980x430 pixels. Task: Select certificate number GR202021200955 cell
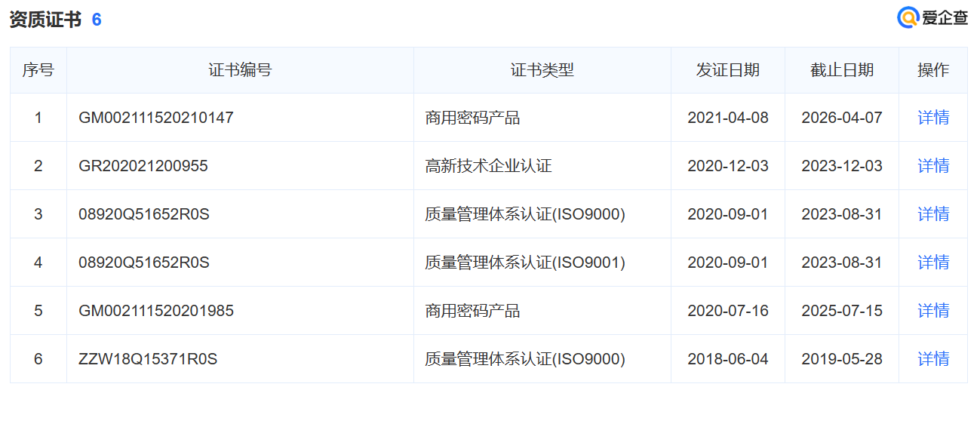(143, 166)
